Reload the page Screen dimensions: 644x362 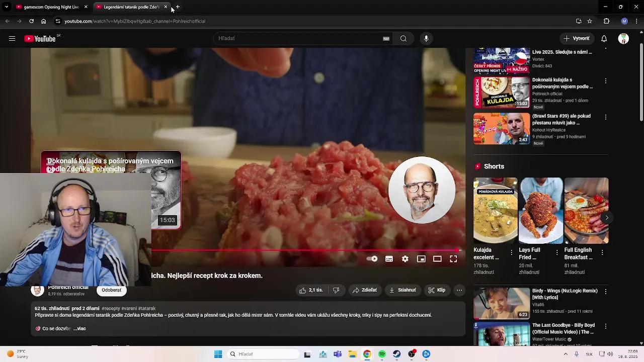31,21
